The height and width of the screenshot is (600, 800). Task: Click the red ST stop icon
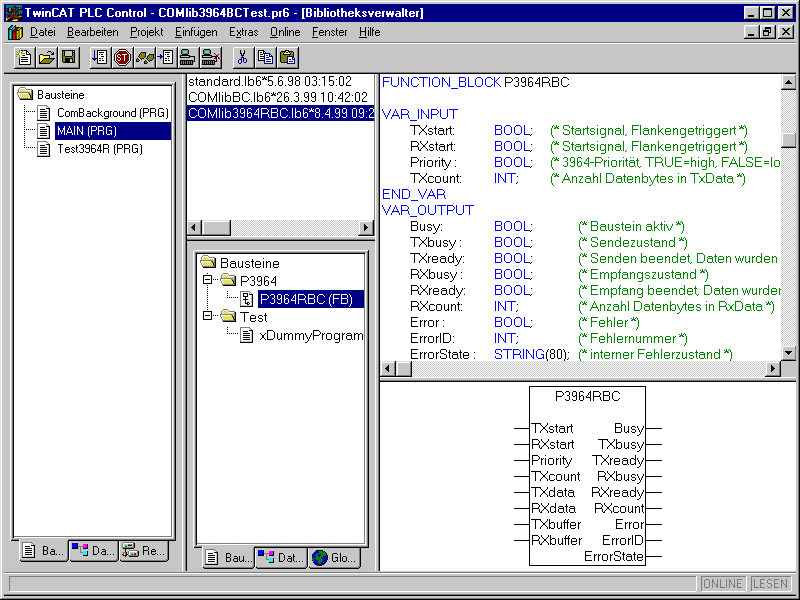point(122,57)
